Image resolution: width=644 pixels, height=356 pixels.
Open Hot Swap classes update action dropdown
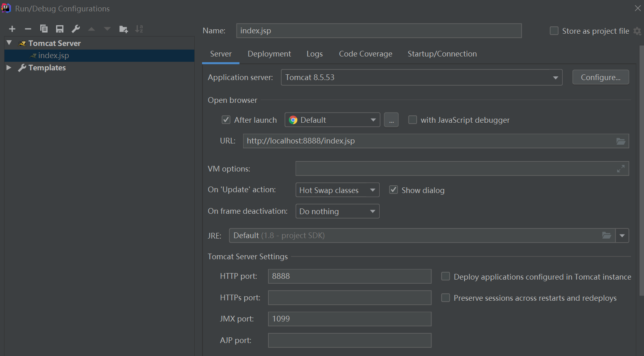[337, 190]
